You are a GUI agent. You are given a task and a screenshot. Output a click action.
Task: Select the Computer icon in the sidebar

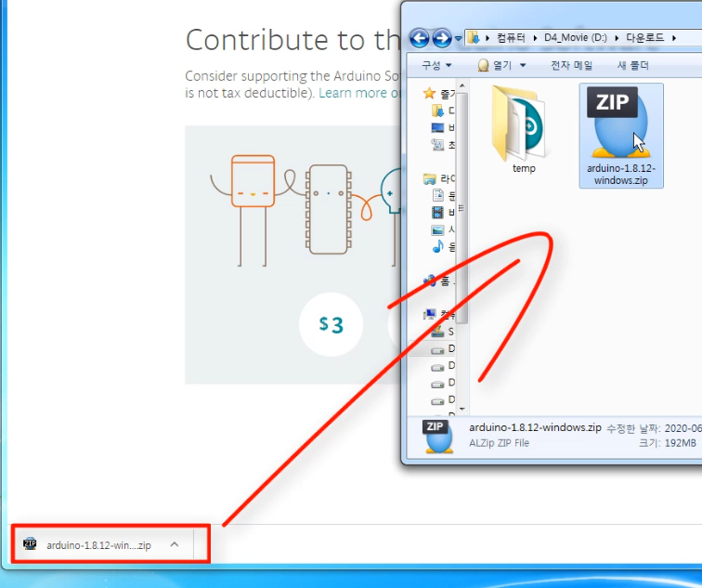[x=430, y=314]
